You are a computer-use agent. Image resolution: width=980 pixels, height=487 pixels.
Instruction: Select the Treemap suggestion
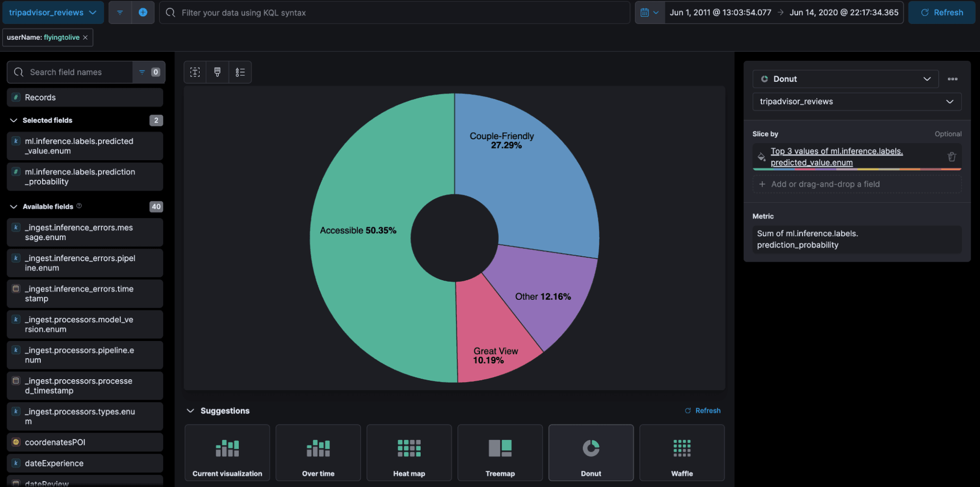pyautogui.click(x=500, y=453)
